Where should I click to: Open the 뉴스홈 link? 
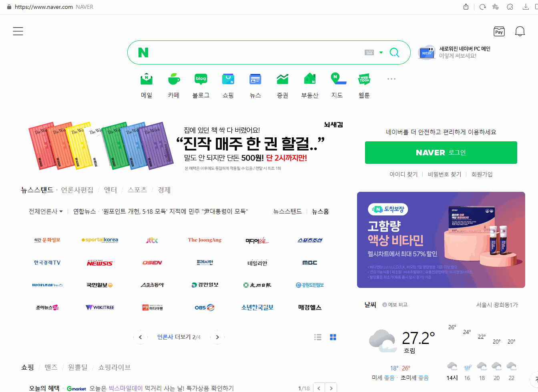(320, 211)
